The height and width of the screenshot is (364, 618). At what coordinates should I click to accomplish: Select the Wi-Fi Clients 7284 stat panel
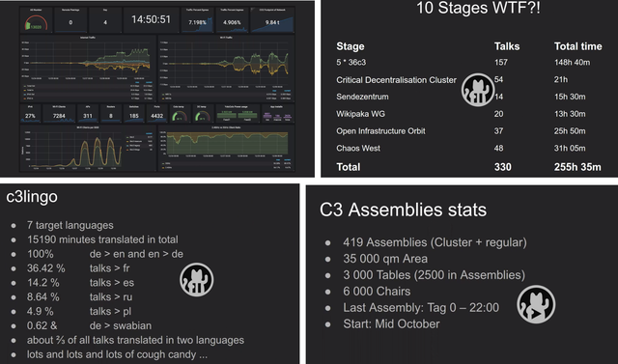(59, 114)
